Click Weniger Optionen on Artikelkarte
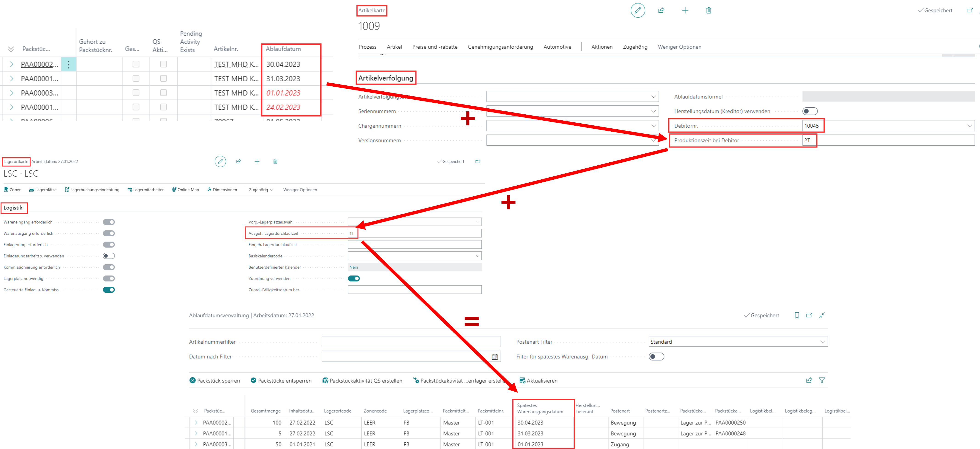Image resolution: width=980 pixels, height=449 pixels. tap(679, 47)
